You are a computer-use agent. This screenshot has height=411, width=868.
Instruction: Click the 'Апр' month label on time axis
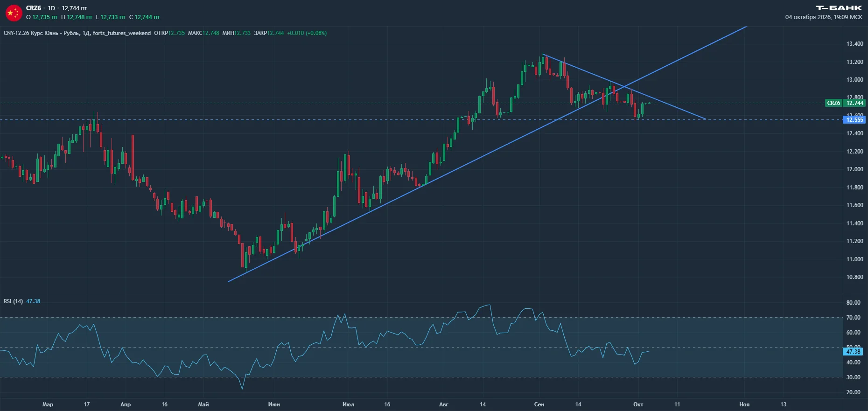[126, 404]
